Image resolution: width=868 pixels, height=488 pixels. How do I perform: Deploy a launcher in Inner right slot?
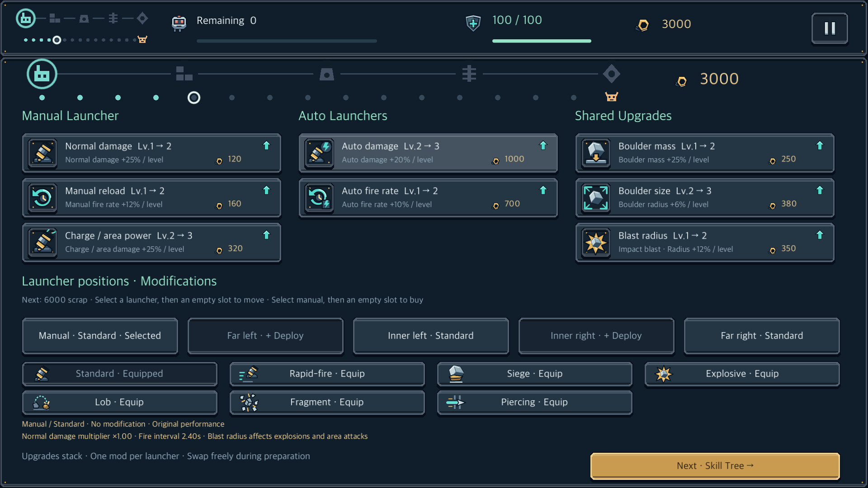(x=596, y=336)
